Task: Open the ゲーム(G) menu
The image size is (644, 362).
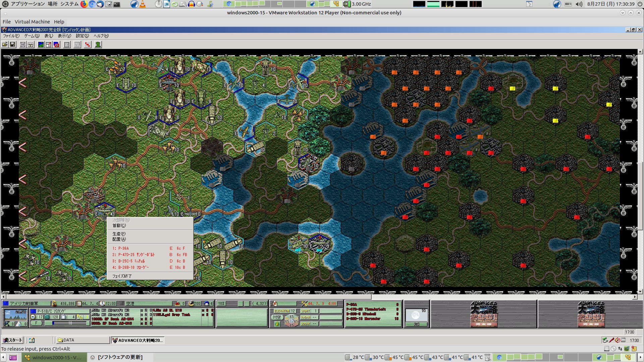Action: point(32,36)
